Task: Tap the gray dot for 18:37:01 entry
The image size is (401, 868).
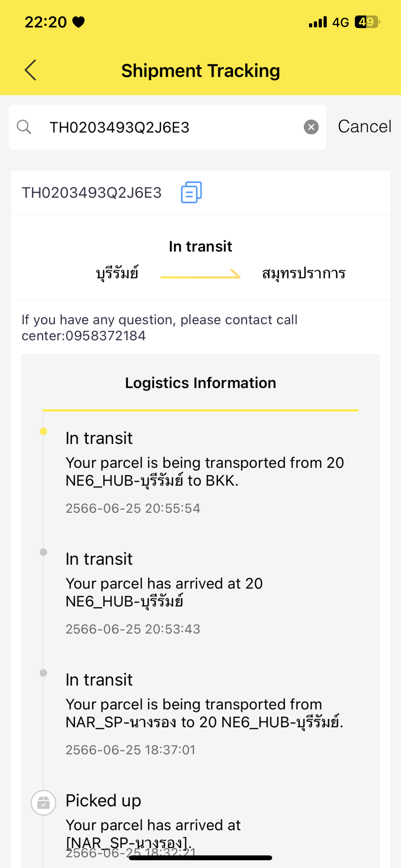Action: (43, 673)
